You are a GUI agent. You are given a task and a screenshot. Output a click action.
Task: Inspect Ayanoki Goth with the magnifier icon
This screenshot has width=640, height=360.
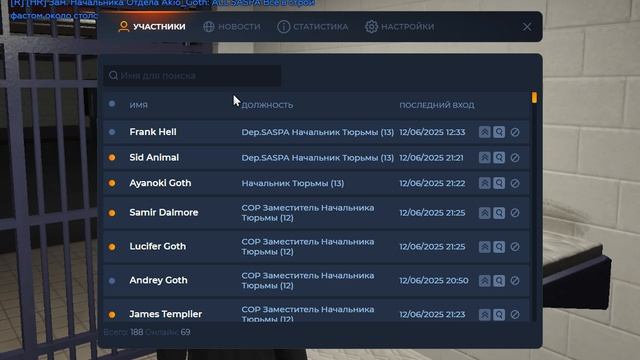[499, 183]
